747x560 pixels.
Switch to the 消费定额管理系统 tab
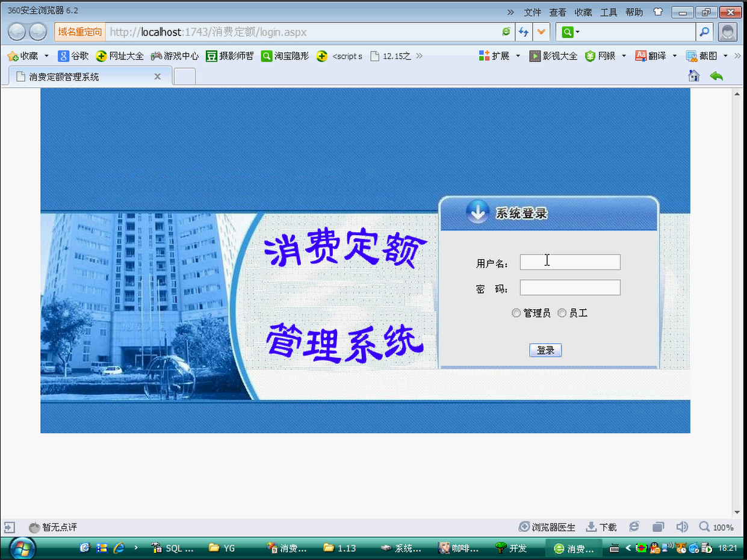pyautogui.click(x=90, y=76)
